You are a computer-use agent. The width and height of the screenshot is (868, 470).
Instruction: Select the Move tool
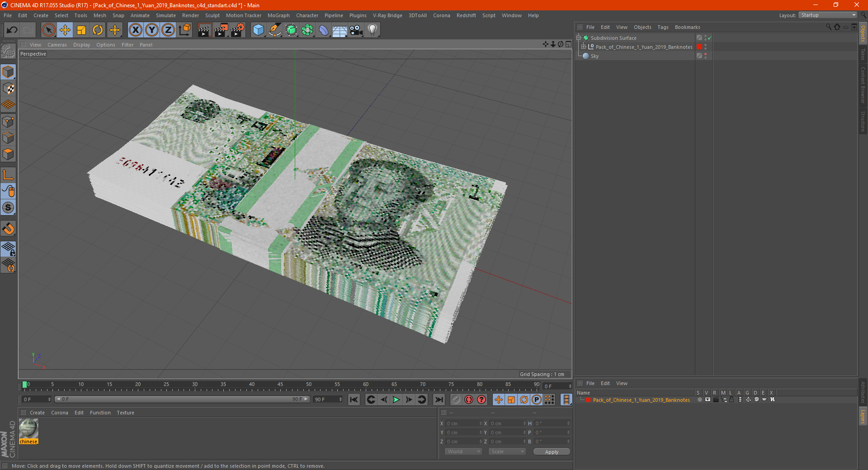pyautogui.click(x=65, y=30)
